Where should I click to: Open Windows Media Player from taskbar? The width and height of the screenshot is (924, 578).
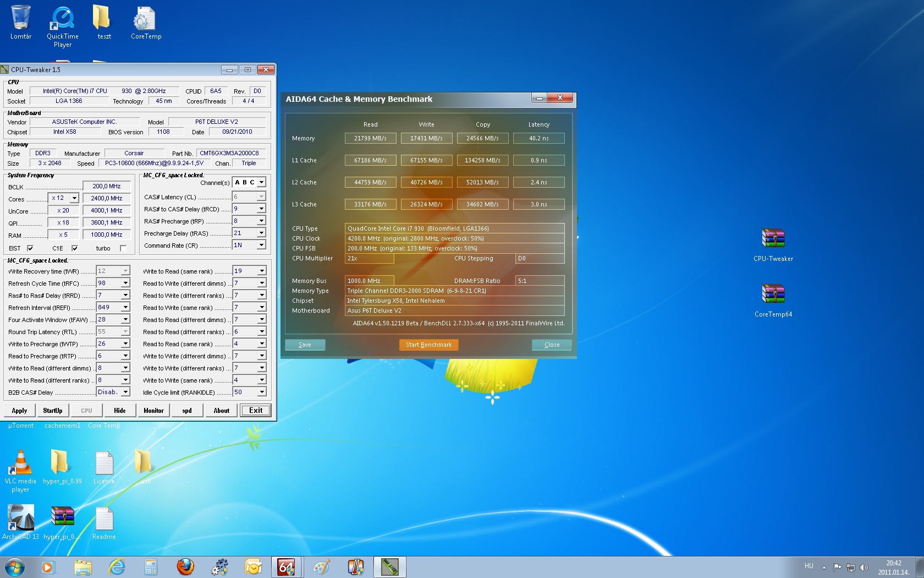[x=48, y=567]
